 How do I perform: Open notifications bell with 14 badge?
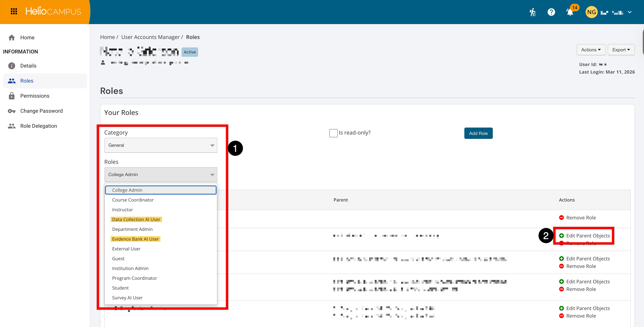(570, 12)
